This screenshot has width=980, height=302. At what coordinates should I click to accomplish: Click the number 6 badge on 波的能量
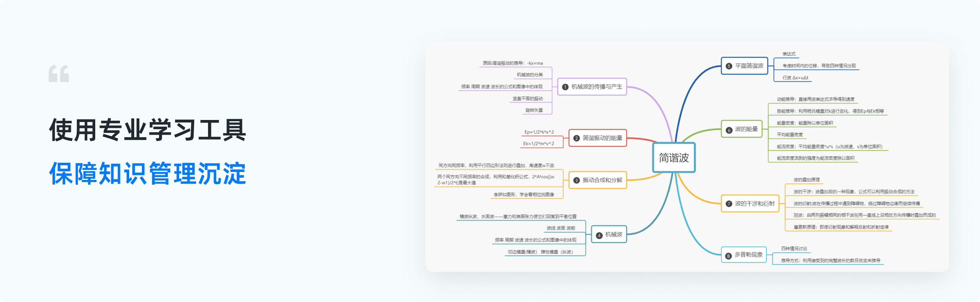click(x=729, y=130)
